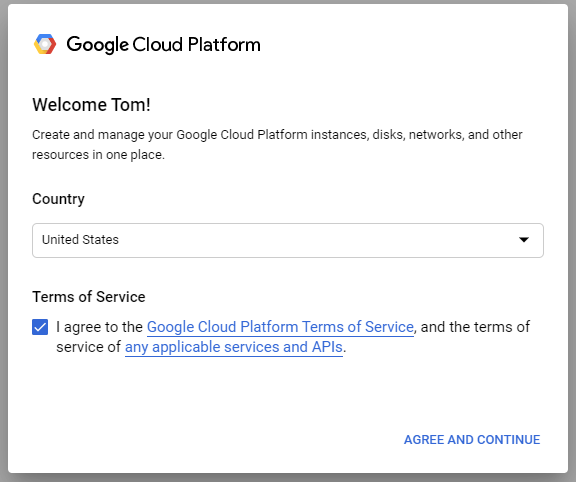Click the "Terms of Service" section heading
Viewport: 576px width, 482px height.
(x=89, y=297)
